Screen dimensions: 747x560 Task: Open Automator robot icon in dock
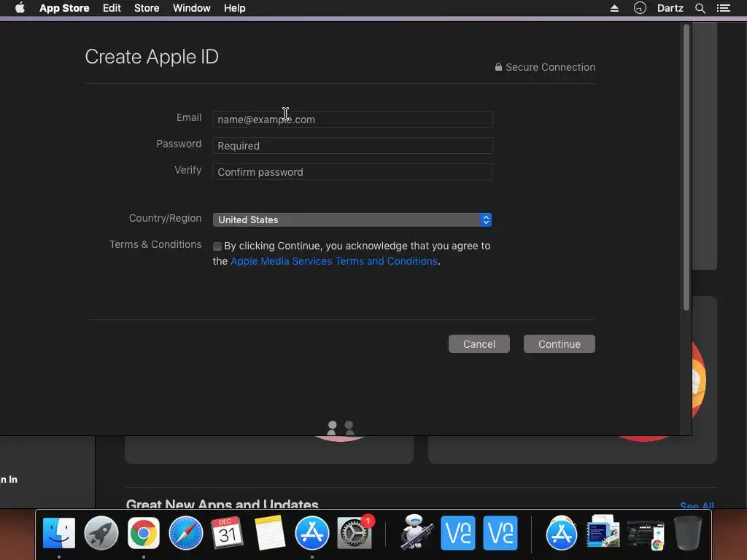[x=415, y=532]
